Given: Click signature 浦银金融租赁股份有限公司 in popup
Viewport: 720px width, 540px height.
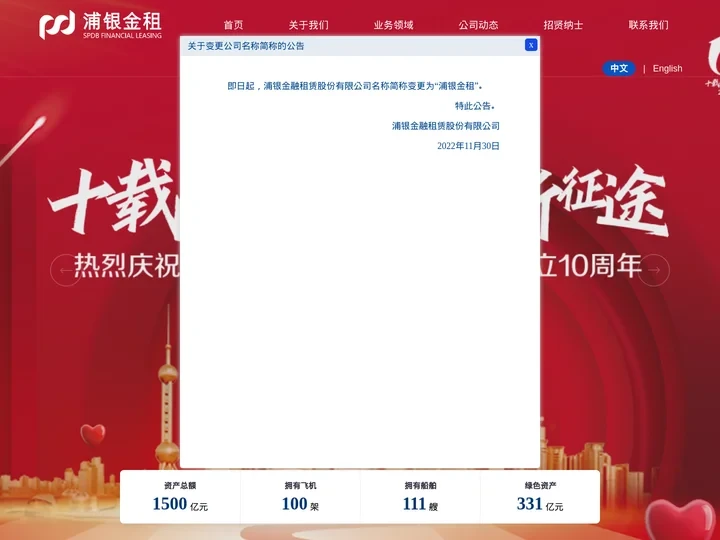Looking at the screenshot, I should [x=446, y=126].
